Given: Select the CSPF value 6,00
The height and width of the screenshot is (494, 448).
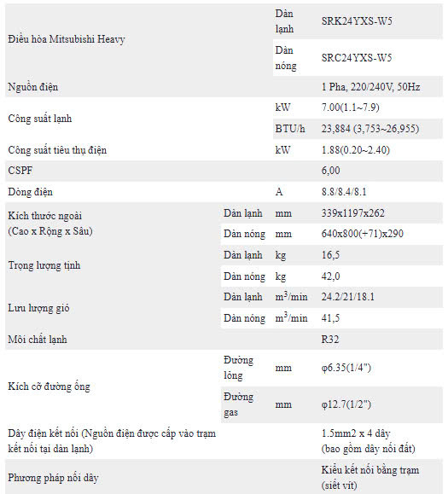Looking at the screenshot, I should [x=331, y=171].
